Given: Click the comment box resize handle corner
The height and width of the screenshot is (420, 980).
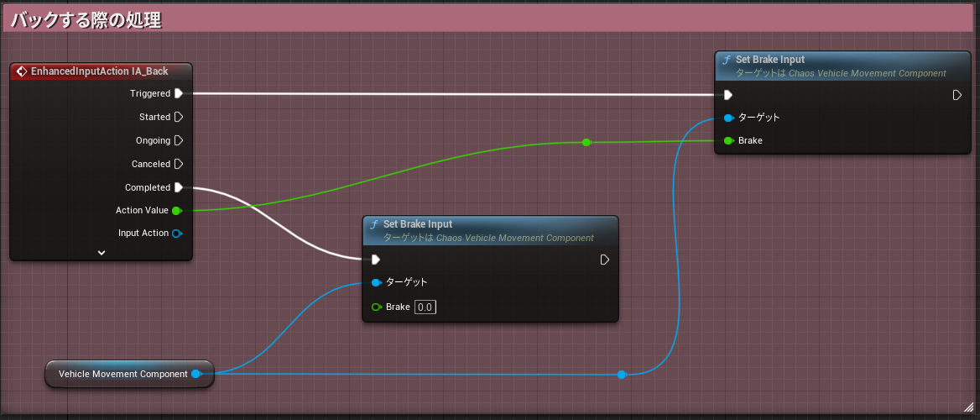Looking at the screenshot, I should point(968,407).
